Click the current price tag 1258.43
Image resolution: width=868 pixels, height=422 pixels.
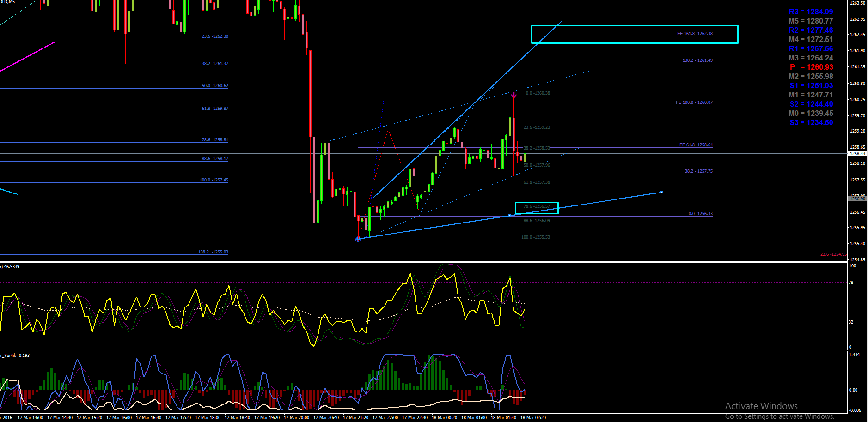coord(857,154)
